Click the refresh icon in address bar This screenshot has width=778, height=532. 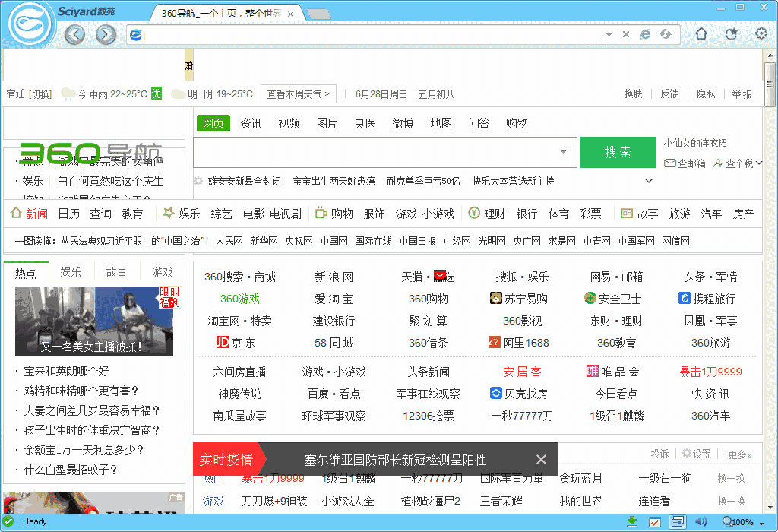pyautogui.click(x=666, y=34)
